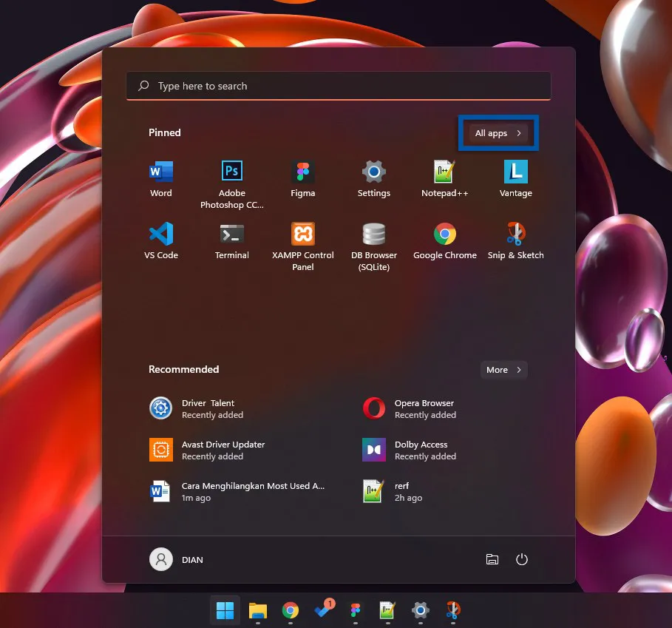This screenshot has width=672, height=628.
Task: Click the search input field
Action: (x=338, y=86)
